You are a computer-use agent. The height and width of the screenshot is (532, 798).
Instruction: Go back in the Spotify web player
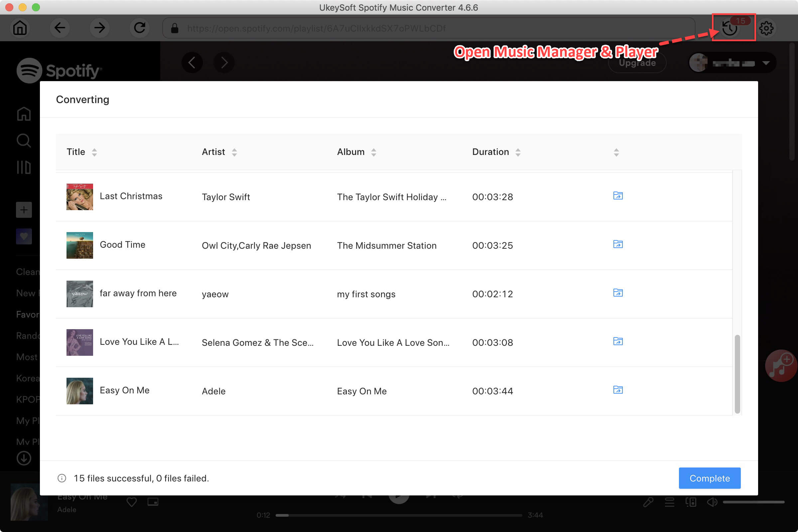(192, 63)
